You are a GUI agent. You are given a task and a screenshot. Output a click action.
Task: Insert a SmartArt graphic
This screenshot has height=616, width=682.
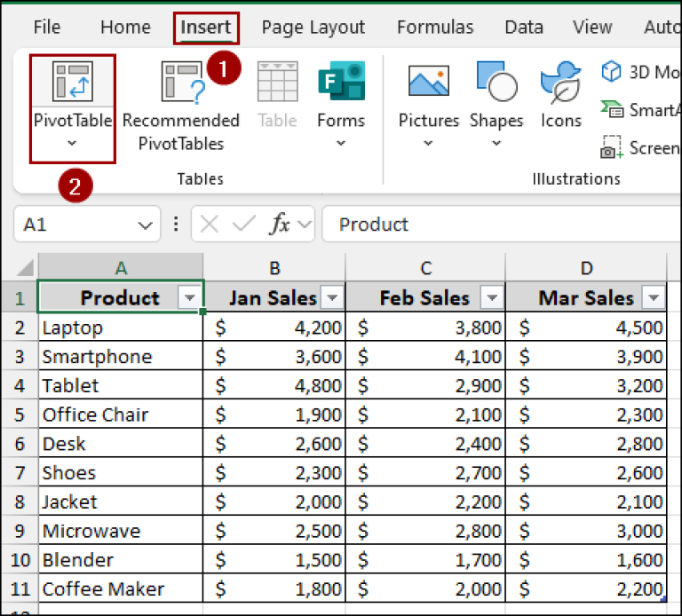point(640,110)
